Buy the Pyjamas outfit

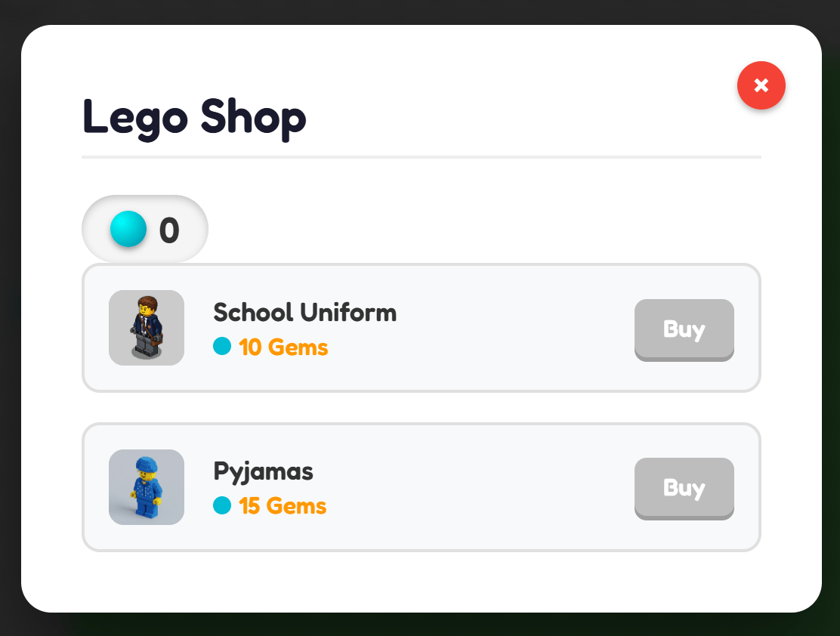pyautogui.click(x=684, y=488)
